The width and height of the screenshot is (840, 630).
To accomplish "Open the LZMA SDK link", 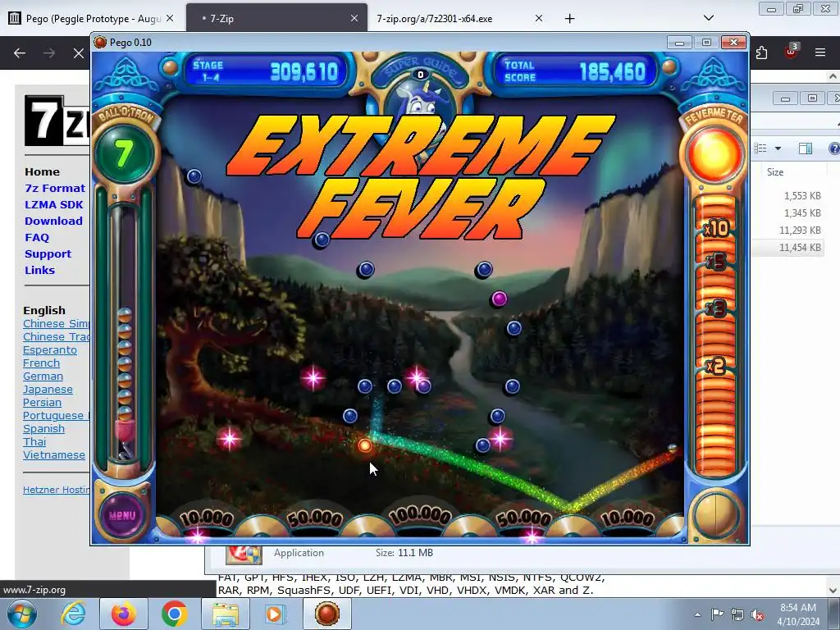I will click(53, 204).
